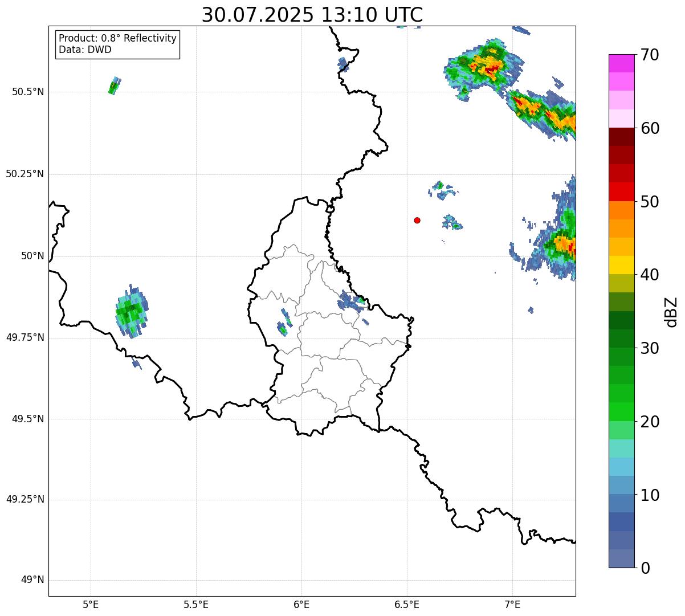Click the small echo near 5.1°E 50.5°N

point(115,85)
